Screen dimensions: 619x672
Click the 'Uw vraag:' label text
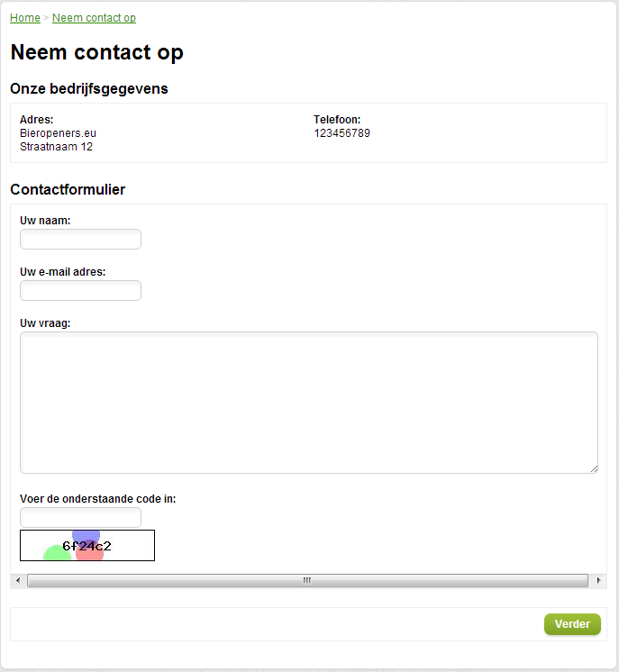pos(45,322)
